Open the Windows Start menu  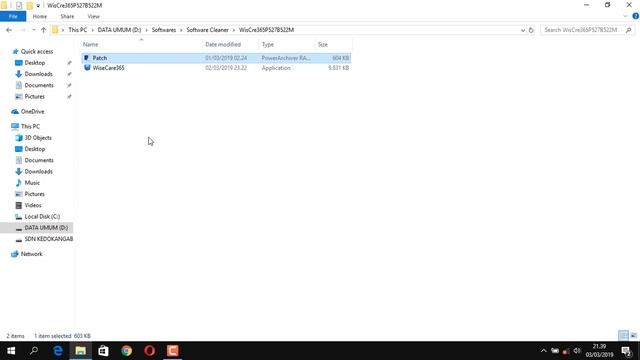(11, 351)
